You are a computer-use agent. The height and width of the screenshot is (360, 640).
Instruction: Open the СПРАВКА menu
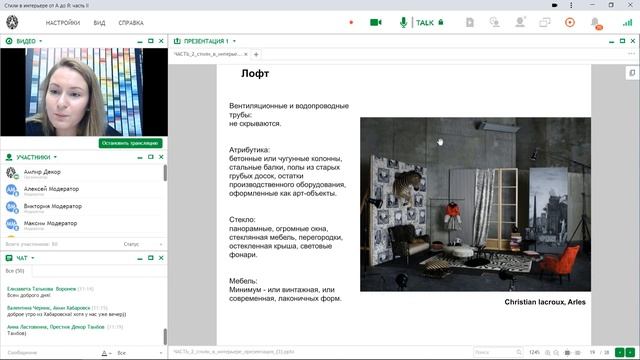tap(131, 23)
